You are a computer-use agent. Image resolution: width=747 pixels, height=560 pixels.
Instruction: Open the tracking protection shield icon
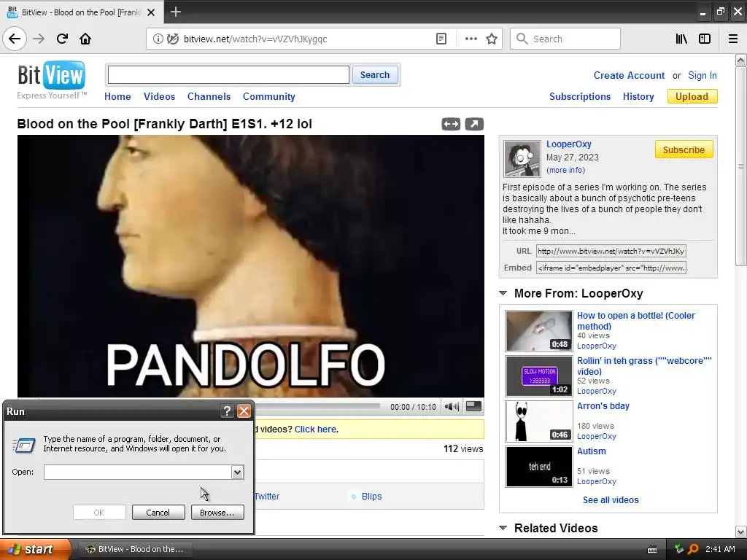point(172,39)
